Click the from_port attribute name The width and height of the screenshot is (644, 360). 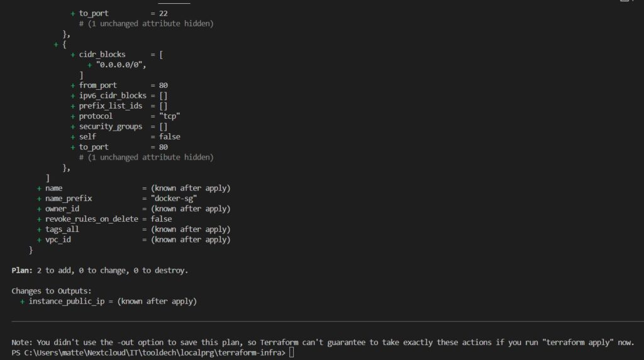click(x=97, y=85)
